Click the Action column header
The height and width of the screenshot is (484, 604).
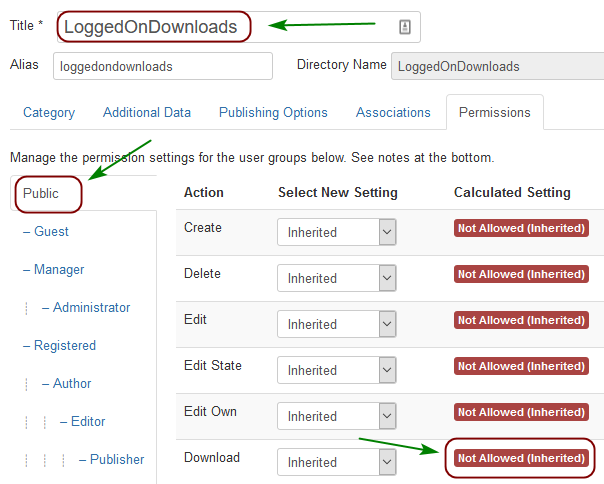204,192
